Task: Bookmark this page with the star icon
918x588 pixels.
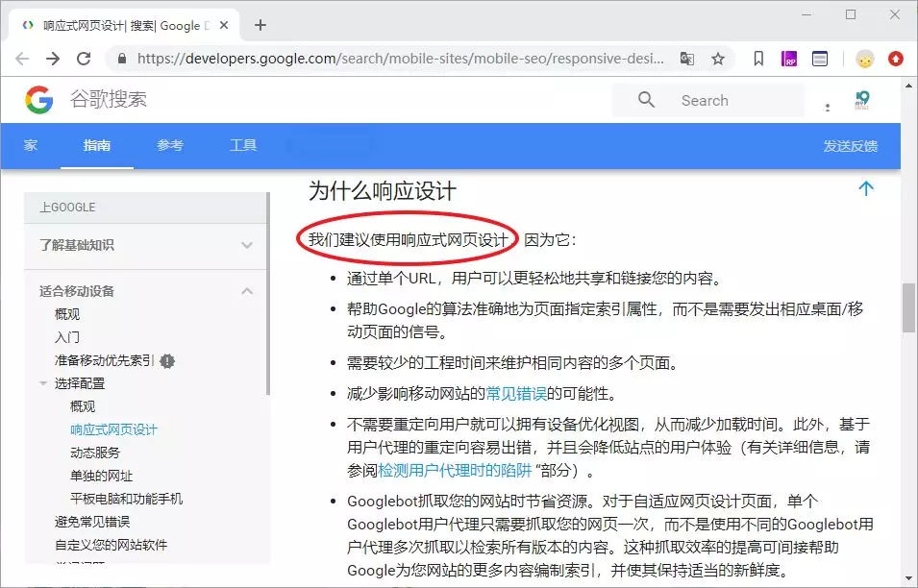Action: [717, 59]
